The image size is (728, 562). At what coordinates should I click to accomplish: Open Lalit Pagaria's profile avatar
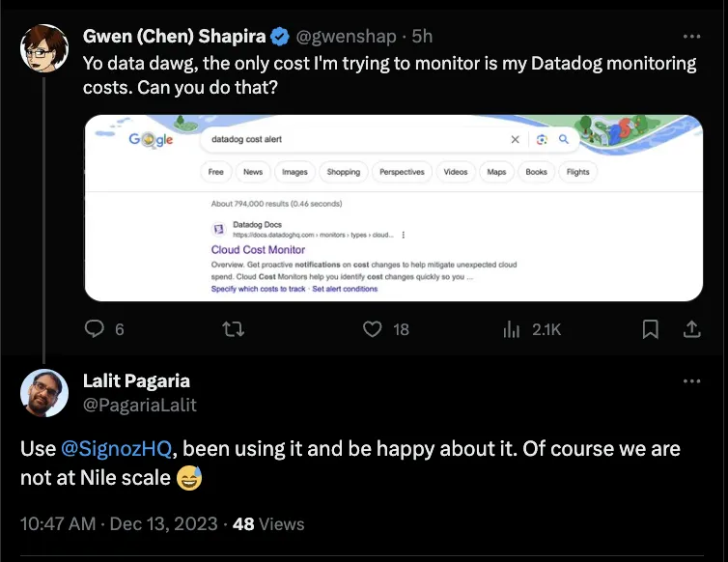click(44, 393)
